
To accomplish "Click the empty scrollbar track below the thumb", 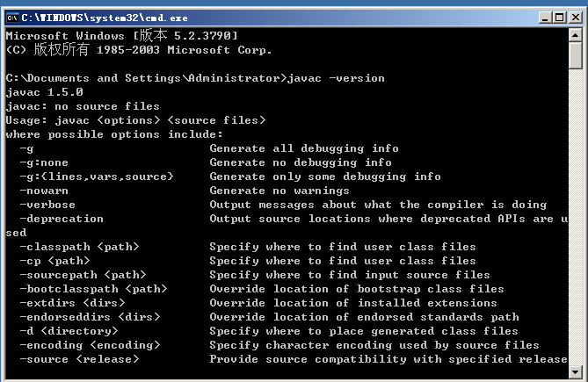I will tap(575, 217).
